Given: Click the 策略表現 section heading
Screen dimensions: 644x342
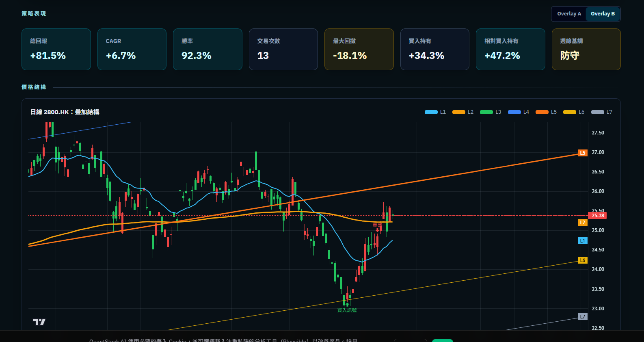Looking at the screenshot, I should pos(34,14).
